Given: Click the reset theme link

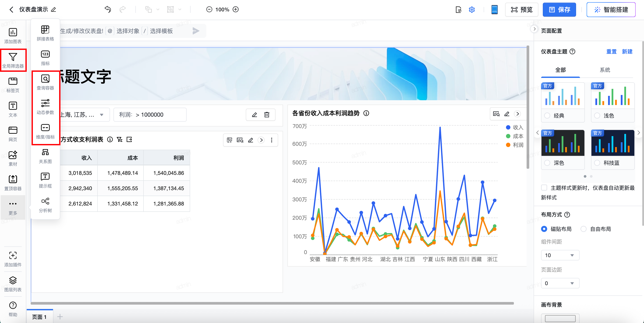Looking at the screenshot, I should coord(611,51).
